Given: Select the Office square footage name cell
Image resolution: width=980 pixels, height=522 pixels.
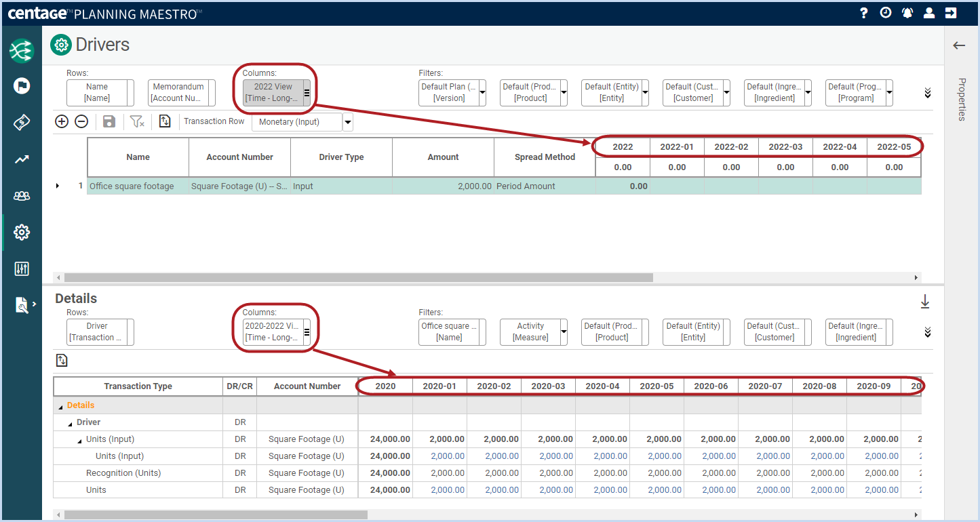Looking at the screenshot, I should [138, 186].
